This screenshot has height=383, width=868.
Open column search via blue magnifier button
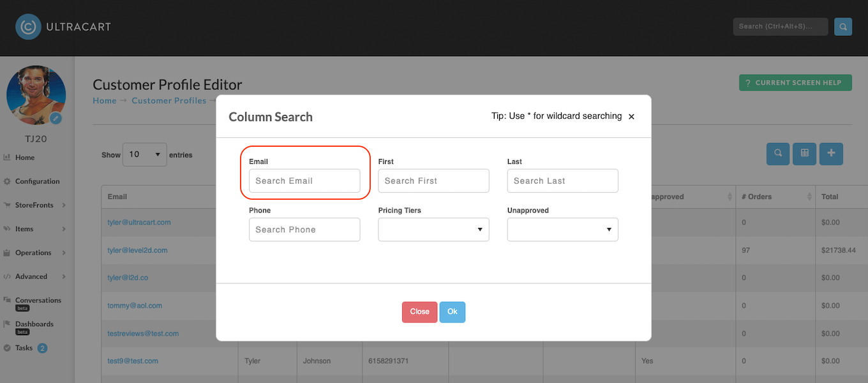[x=778, y=153]
